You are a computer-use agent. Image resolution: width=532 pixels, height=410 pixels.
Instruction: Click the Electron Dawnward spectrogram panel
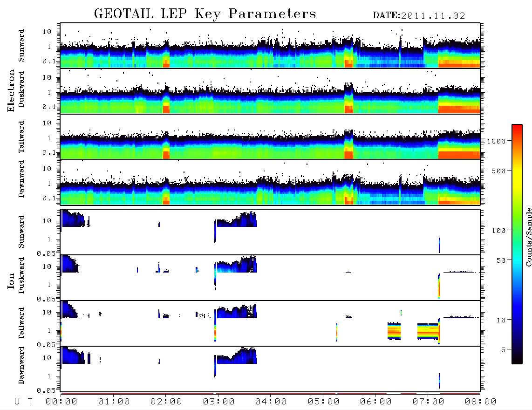click(270, 182)
